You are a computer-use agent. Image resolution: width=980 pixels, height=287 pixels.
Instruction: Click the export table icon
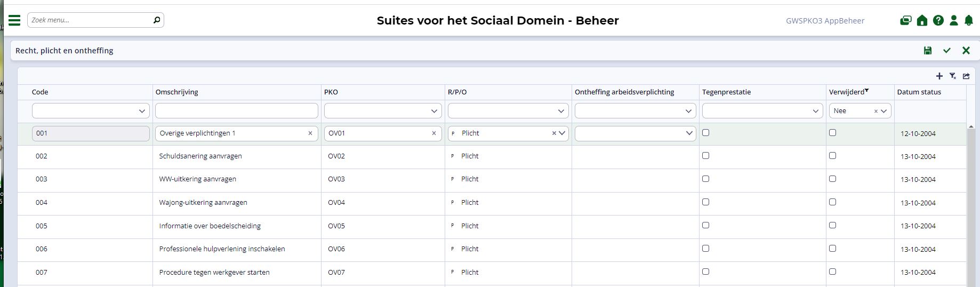[966, 76]
